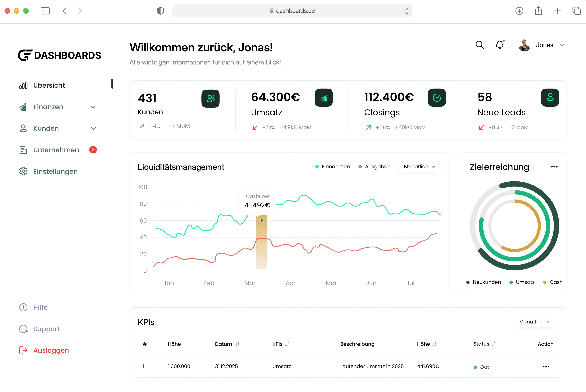Open the Liquiditätsmanagement Monatlich dropdown
586x392 pixels.
[x=420, y=167]
